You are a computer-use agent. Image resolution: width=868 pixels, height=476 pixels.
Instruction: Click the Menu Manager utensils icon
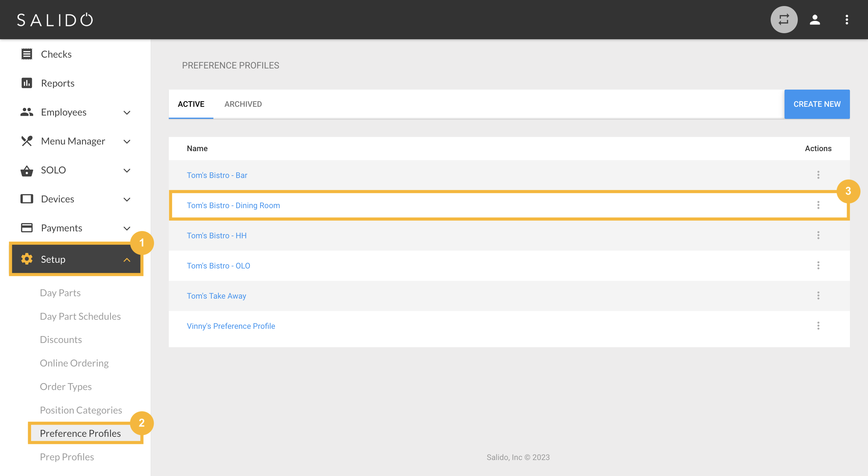pos(27,141)
